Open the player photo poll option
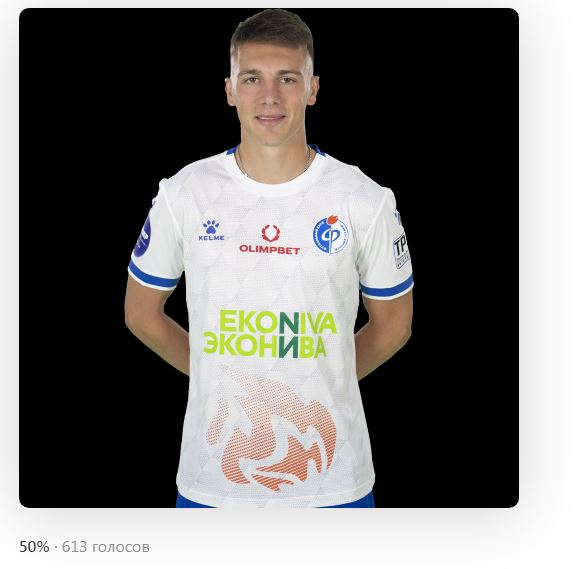This screenshot has width=580, height=569. coord(269,258)
